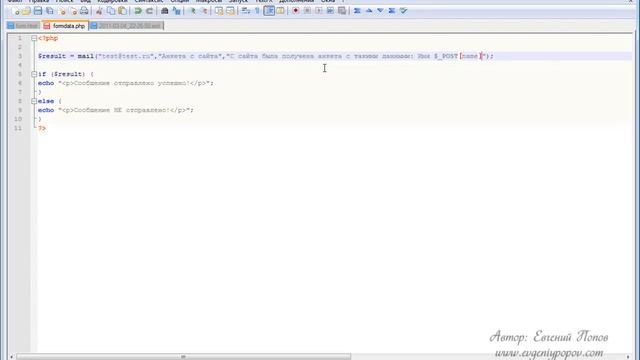Click the closing ?> tag on line 11
This screenshot has height=360, width=640.
pyautogui.click(x=42, y=128)
